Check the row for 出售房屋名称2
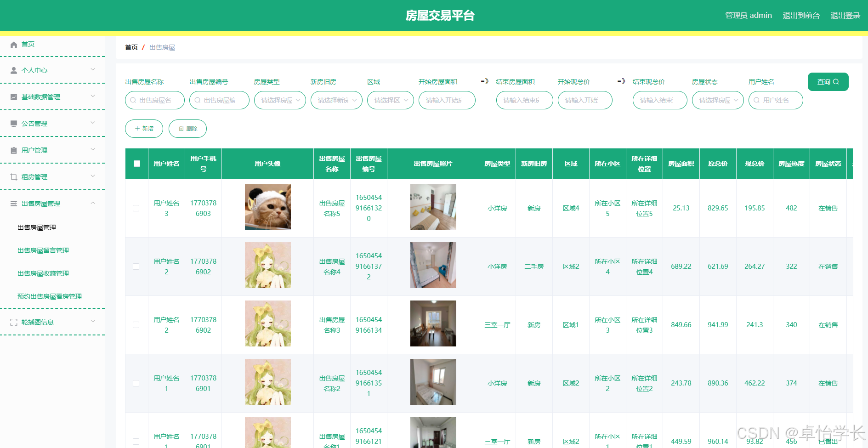868x448 pixels. pyautogui.click(x=136, y=383)
